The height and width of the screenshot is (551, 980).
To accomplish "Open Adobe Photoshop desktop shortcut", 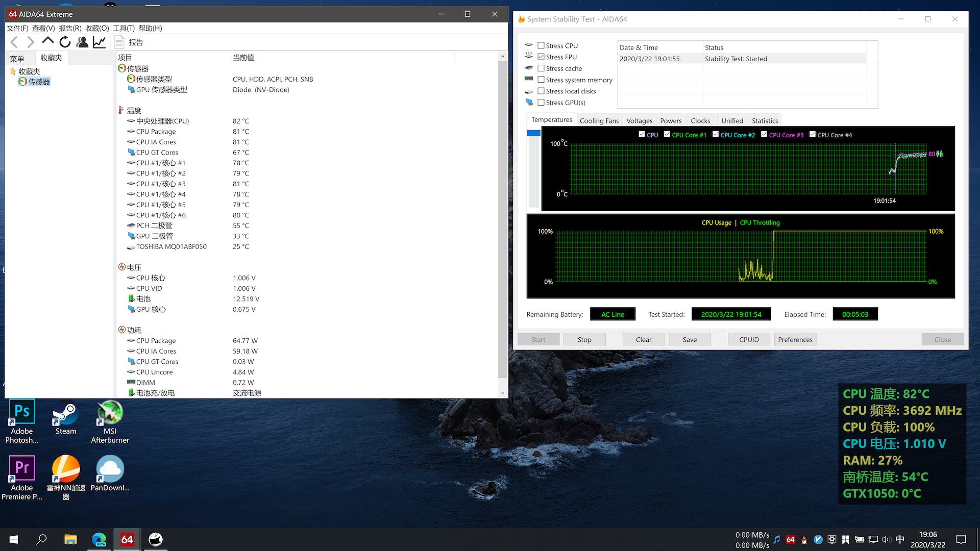I will (22, 421).
